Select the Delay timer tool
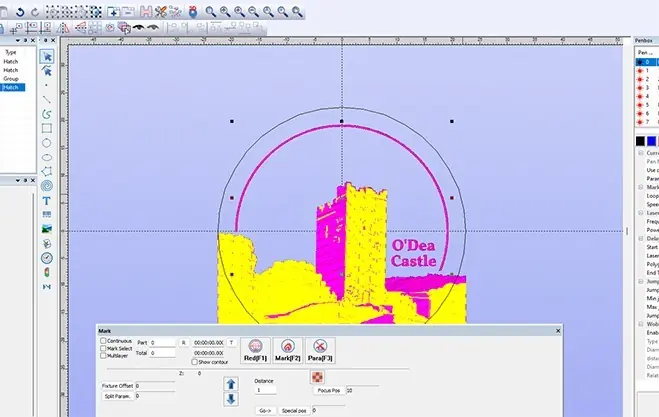659x417 pixels. (47, 258)
